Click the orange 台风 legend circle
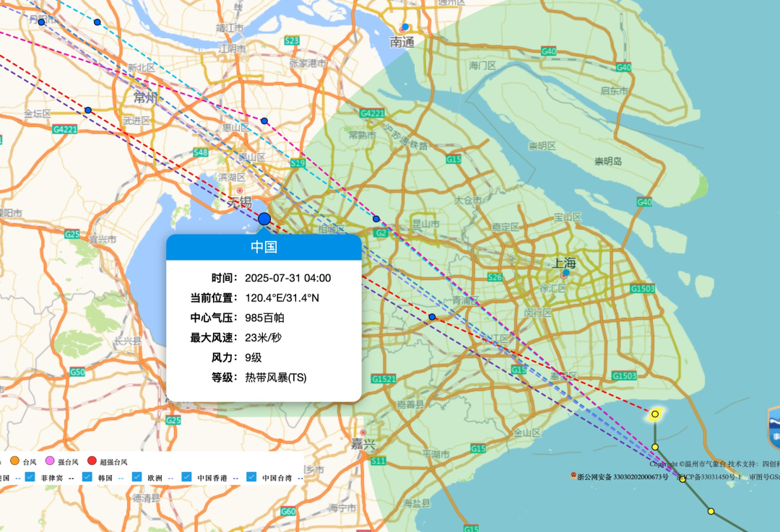The image size is (780, 532). pos(15,461)
